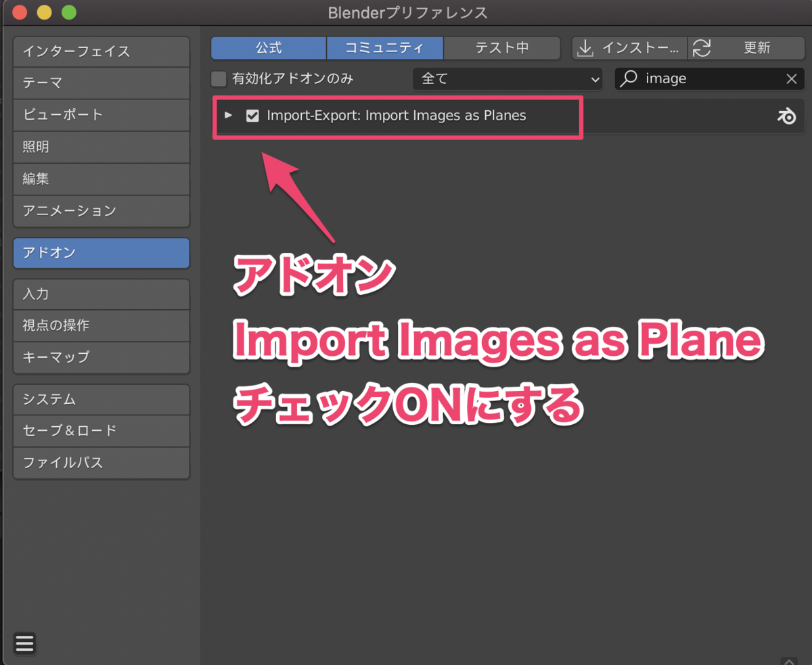Image resolution: width=812 pixels, height=665 pixels.
Task: Open the 照明 preferences section
Action: 101,147
